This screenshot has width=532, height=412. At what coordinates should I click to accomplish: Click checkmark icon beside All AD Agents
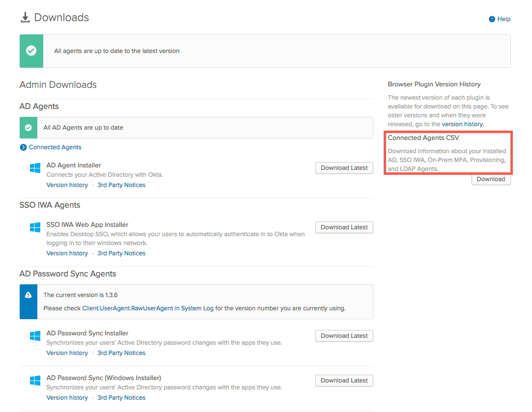(x=28, y=128)
